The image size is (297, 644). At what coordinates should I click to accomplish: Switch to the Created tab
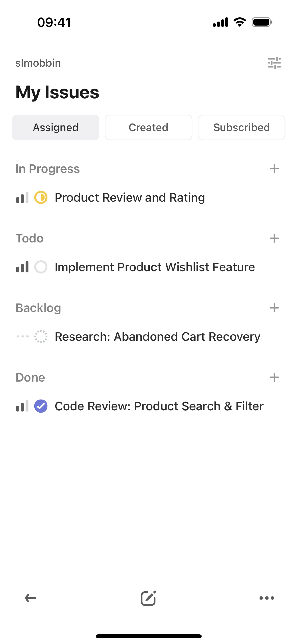pyautogui.click(x=148, y=128)
